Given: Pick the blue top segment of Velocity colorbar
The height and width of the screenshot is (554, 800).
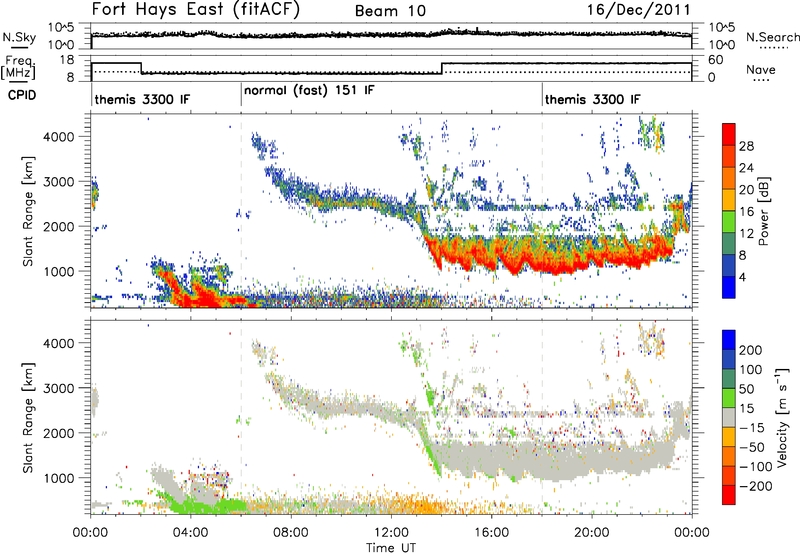Looking at the screenshot, I should pos(729,340).
